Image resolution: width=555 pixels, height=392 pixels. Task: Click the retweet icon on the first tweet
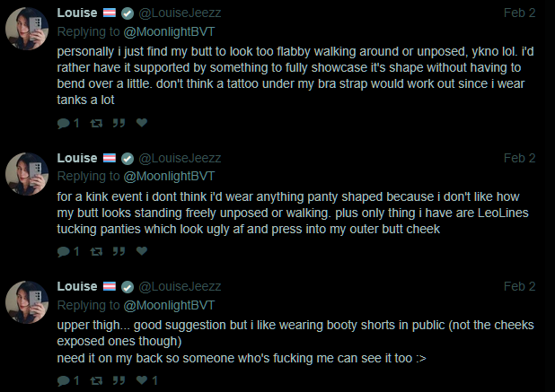[x=95, y=123]
